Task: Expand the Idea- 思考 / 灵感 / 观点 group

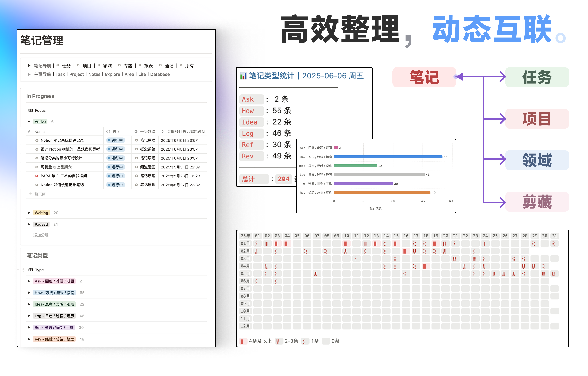Action: pyautogui.click(x=29, y=304)
